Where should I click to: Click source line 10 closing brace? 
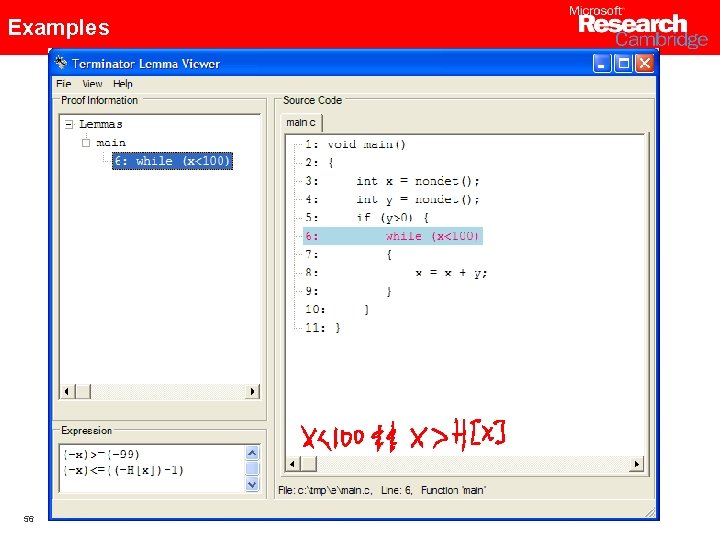pyautogui.click(x=338, y=309)
